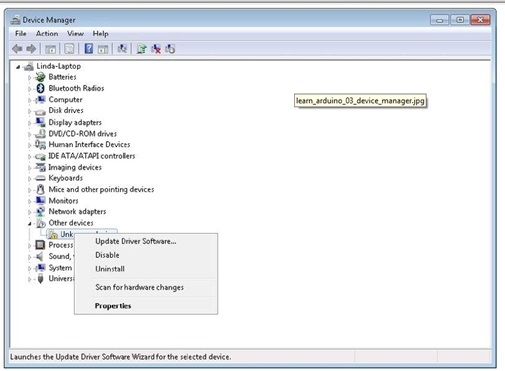The image size is (505, 371).
Task: Click the Bluetooth Radios category icon
Action: pyautogui.click(x=40, y=88)
